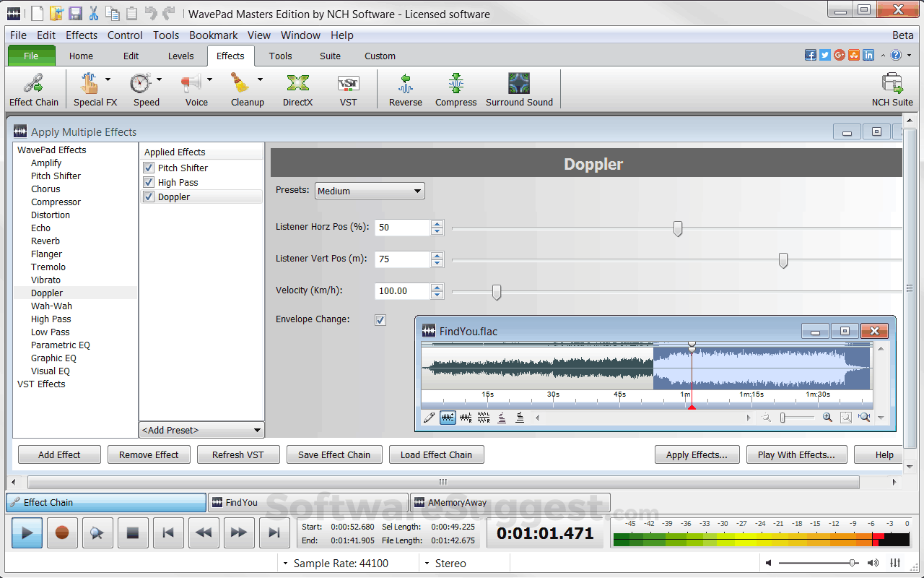
Task: Switch to the Levels ribbon tab
Action: tap(180, 56)
